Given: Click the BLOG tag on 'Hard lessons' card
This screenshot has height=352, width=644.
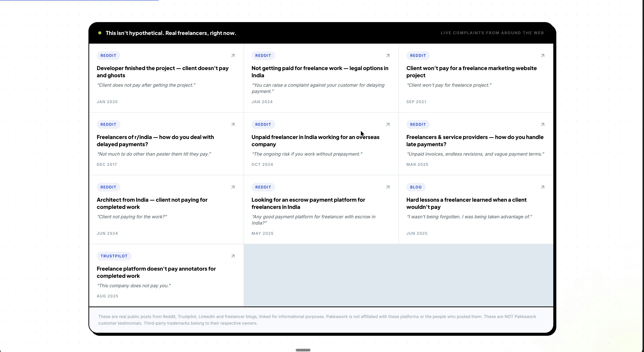Looking at the screenshot, I should [x=416, y=187].
